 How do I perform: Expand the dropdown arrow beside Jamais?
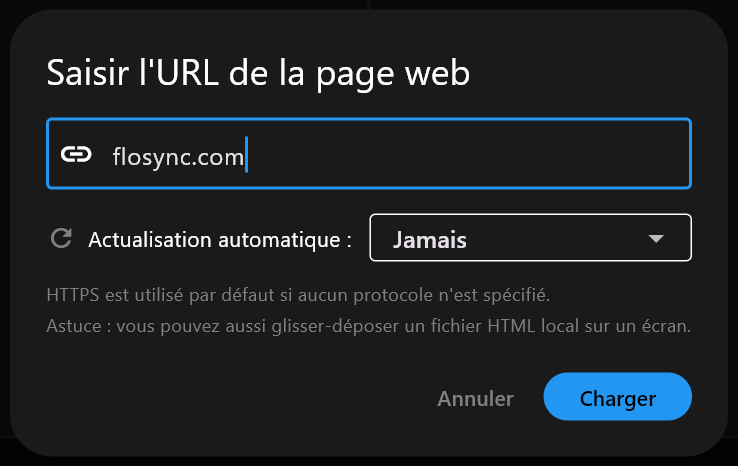click(656, 238)
